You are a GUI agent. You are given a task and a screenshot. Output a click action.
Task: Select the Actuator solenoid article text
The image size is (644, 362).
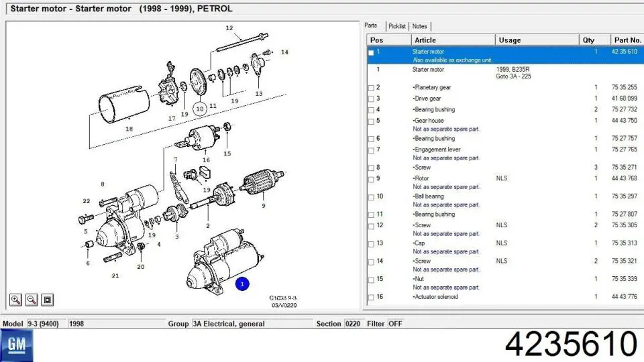click(x=435, y=297)
